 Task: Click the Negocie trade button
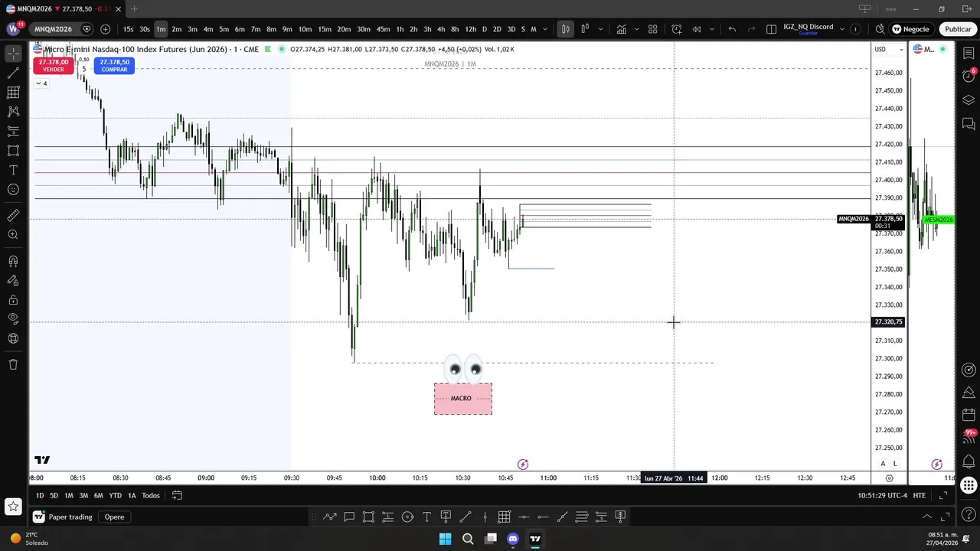tap(911, 29)
